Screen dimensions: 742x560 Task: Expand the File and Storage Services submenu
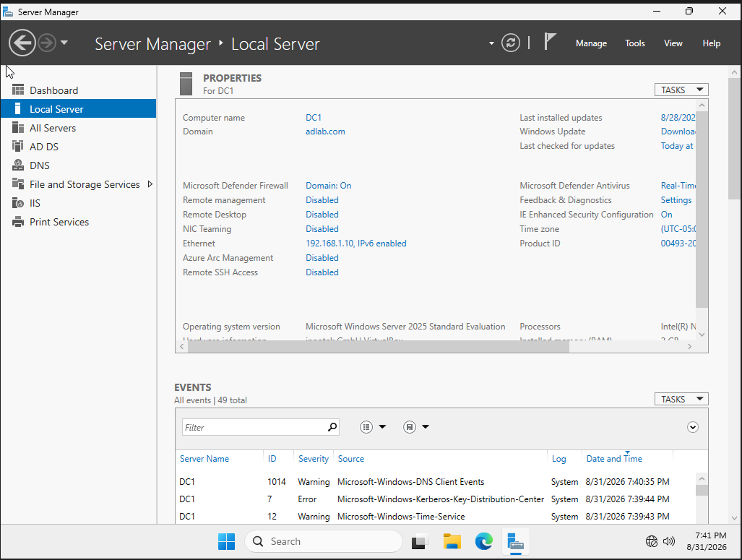point(150,184)
